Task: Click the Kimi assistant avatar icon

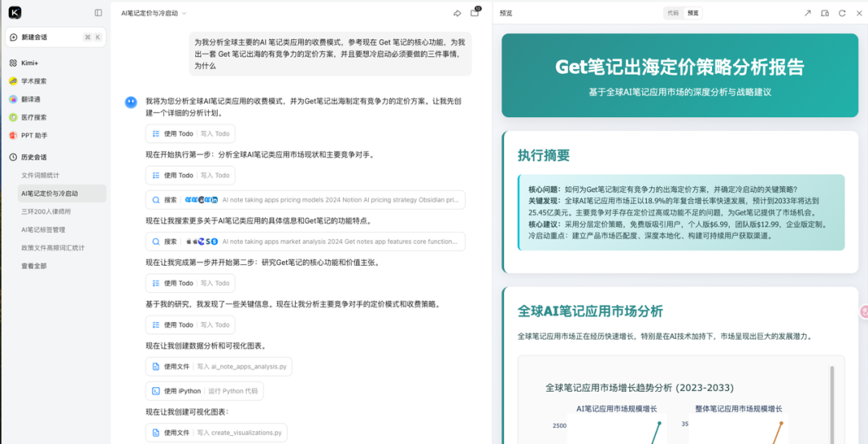Action: 131,102
